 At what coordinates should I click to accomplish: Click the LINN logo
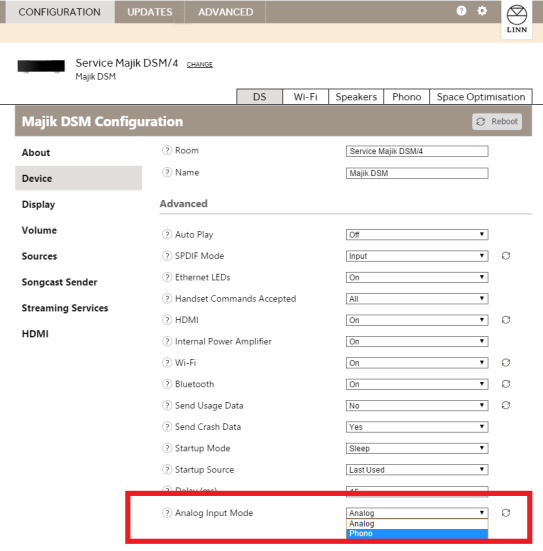(x=516, y=19)
